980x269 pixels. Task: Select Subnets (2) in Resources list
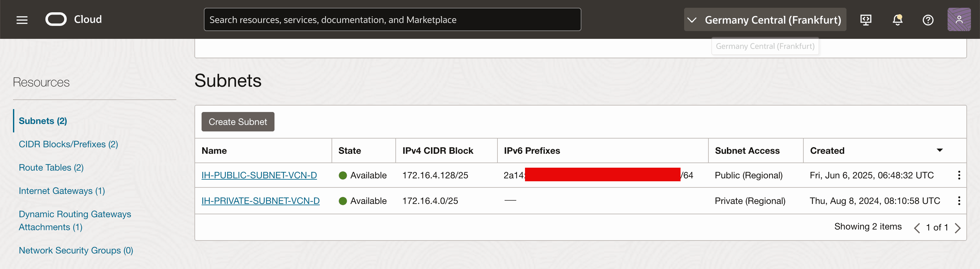click(x=43, y=121)
